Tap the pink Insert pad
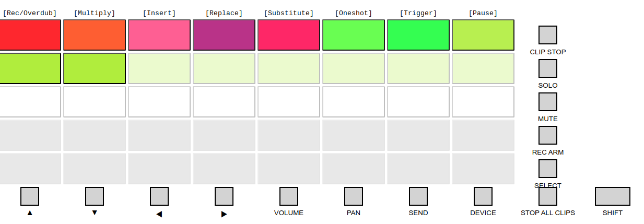The height and width of the screenshot is (224, 644). pyautogui.click(x=159, y=35)
